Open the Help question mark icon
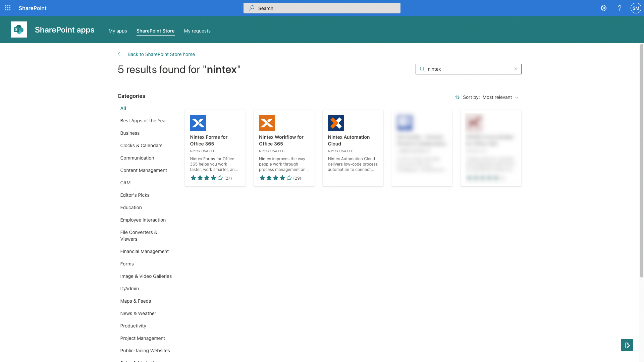 620,8
